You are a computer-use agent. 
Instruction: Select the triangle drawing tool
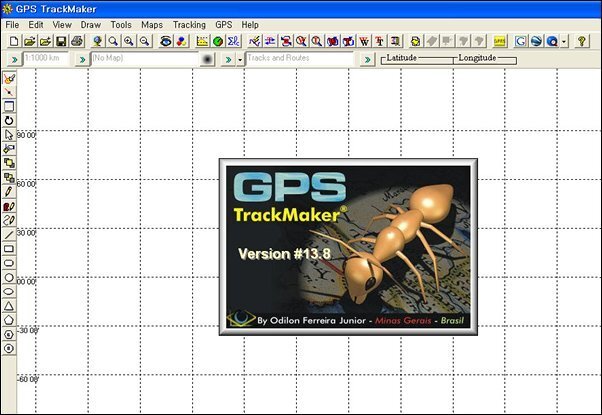(9, 306)
